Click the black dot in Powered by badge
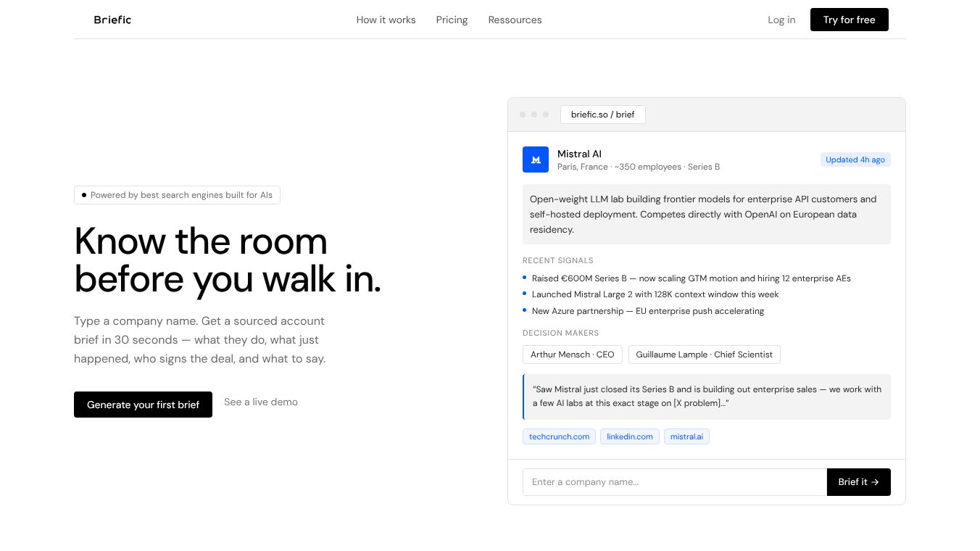Screen dimensions: 980x551 tap(84, 195)
